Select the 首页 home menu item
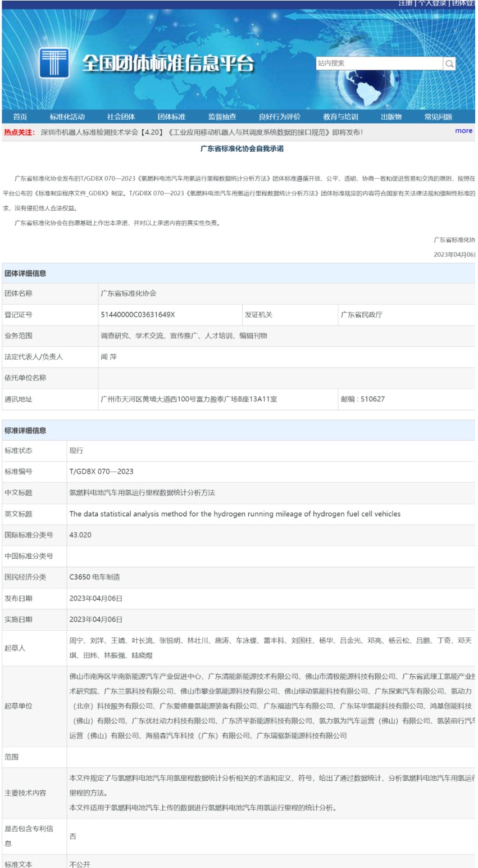The height and width of the screenshot is (868, 478). tap(20, 116)
